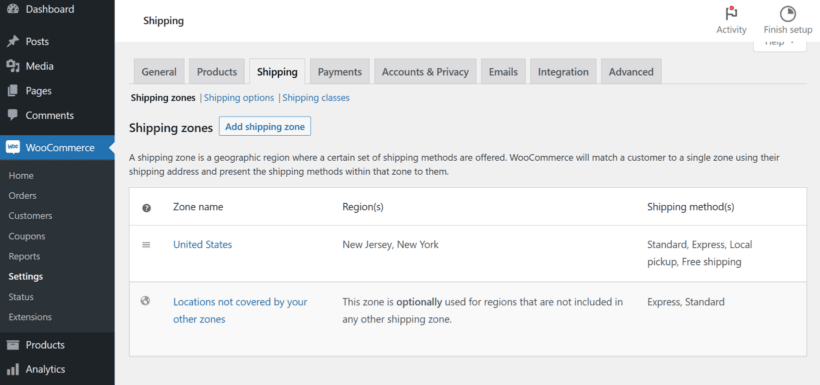820x385 pixels.
Task: Expand the partially hidden Help dropdown
Action: (x=780, y=44)
